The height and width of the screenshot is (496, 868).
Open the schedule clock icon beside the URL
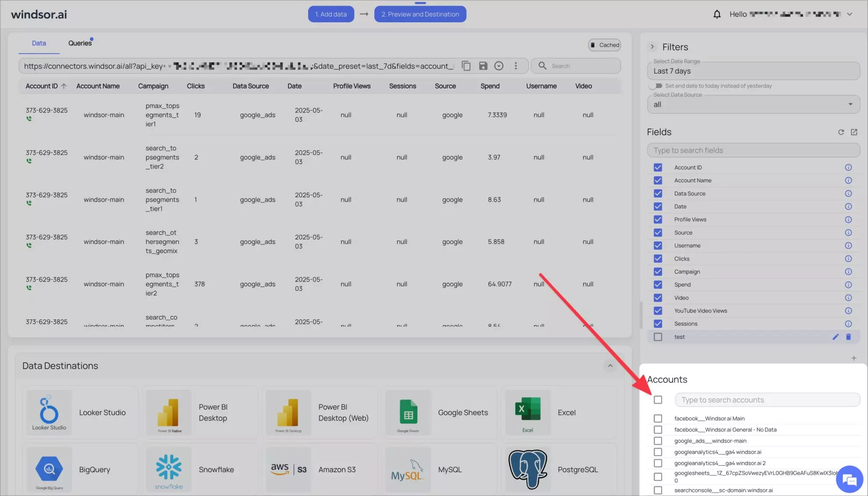tap(499, 66)
